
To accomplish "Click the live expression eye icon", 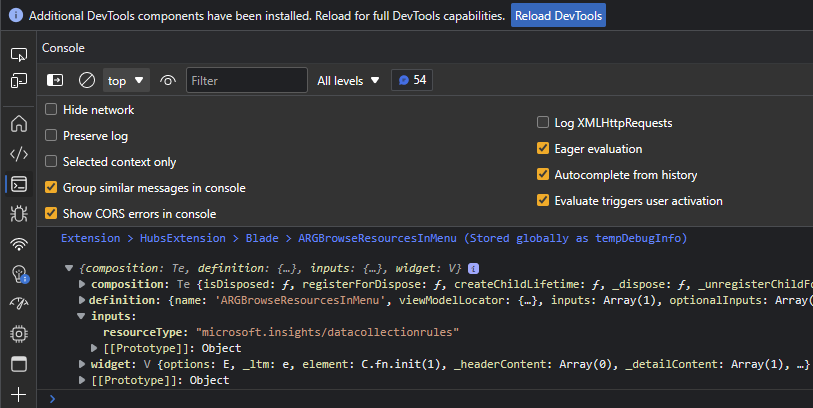I will (167, 80).
